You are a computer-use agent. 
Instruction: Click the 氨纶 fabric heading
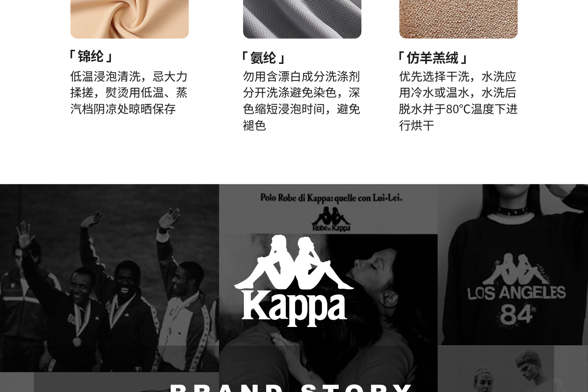point(263,58)
